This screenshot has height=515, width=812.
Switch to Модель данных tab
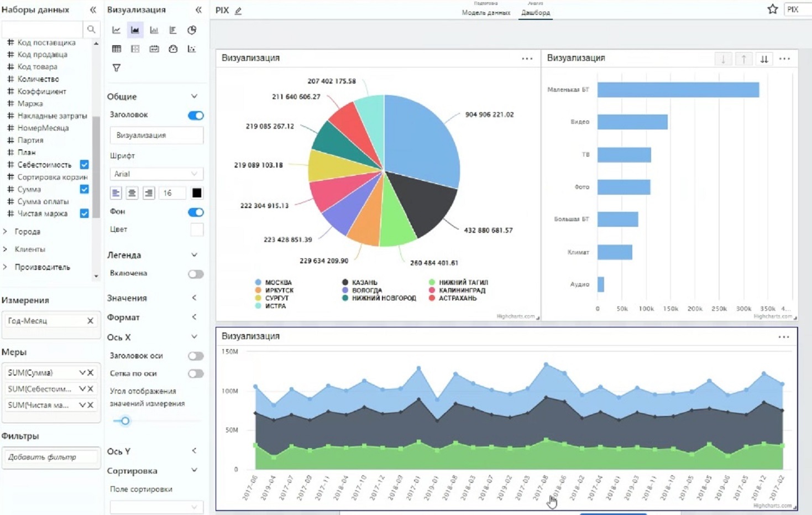tap(486, 12)
